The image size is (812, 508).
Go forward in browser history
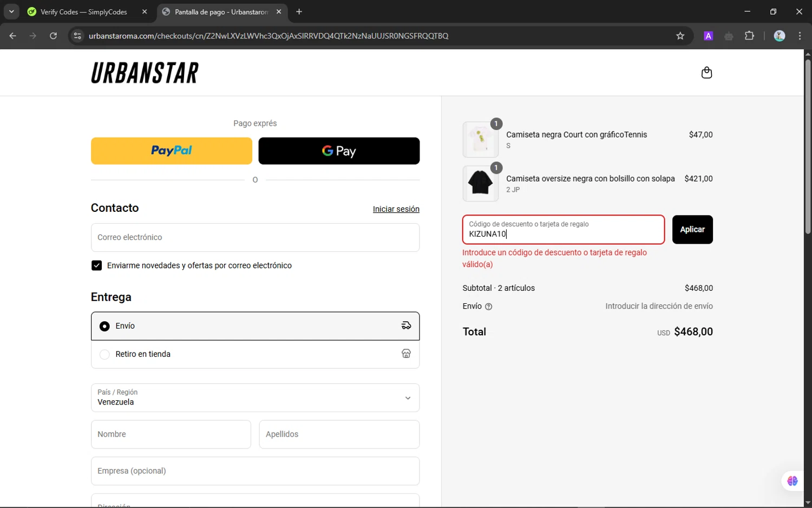tap(33, 36)
